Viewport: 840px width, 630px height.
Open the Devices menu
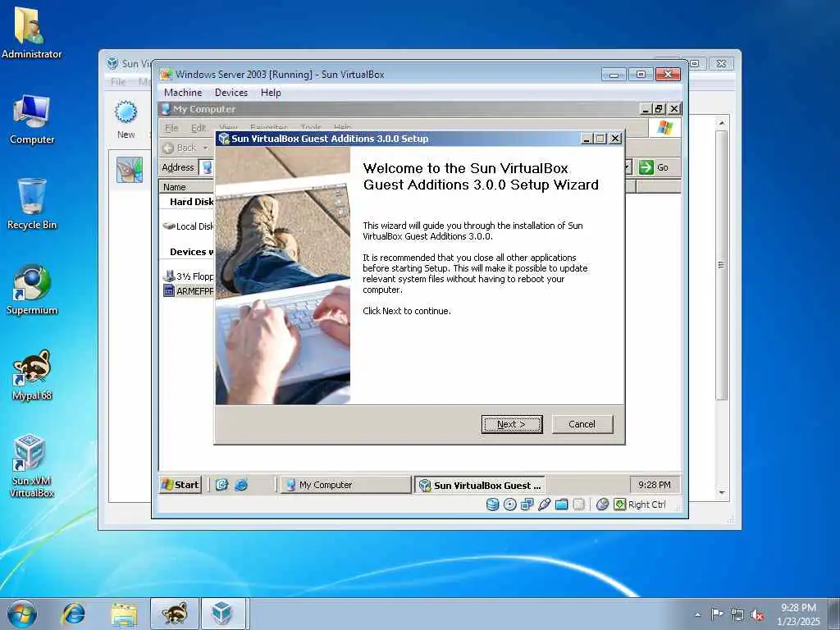point(231,93)
